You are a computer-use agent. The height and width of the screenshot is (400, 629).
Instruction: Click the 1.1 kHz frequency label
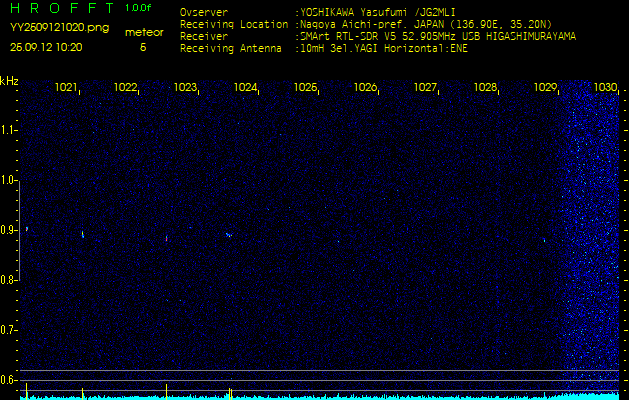8,130
